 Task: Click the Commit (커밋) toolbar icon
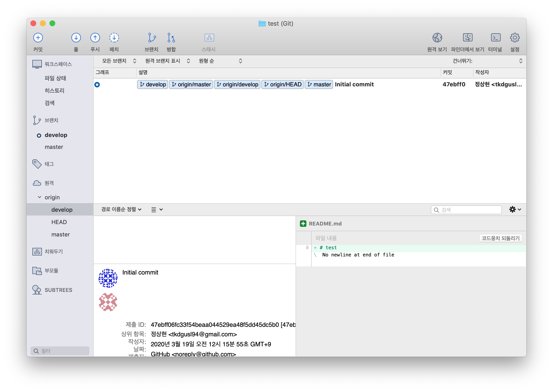click(38, 38)
